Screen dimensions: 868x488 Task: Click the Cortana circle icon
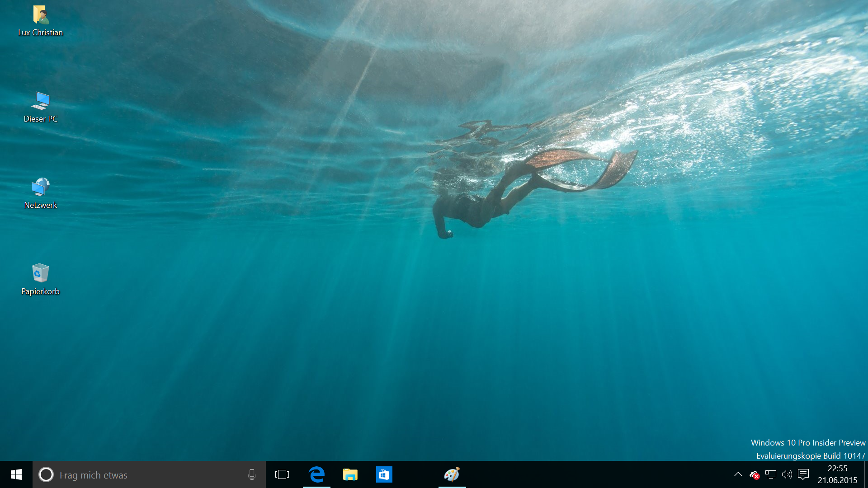pyautogui.click(x=46, y=474)
